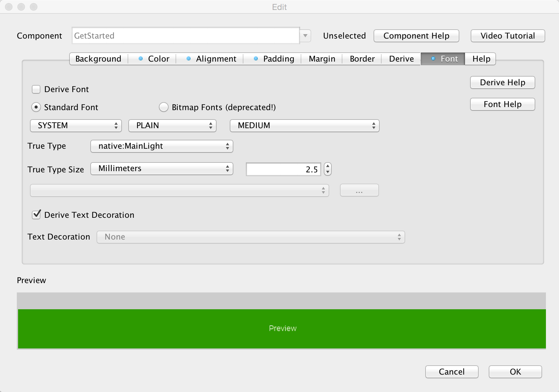The height and width of the screenshot is (392, 559).
Task: Select the Padding tab
Action: click(278, 59)
